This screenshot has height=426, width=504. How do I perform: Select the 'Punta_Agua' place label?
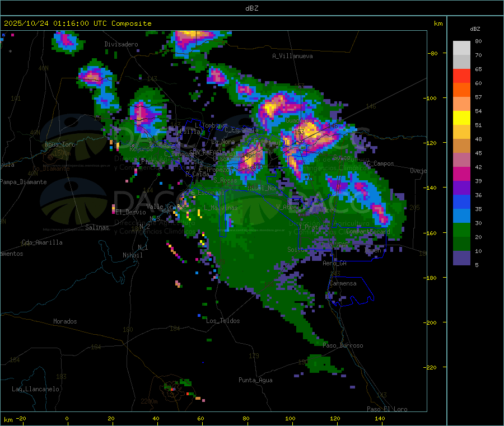pyautogui.click(x=255, y=380)
